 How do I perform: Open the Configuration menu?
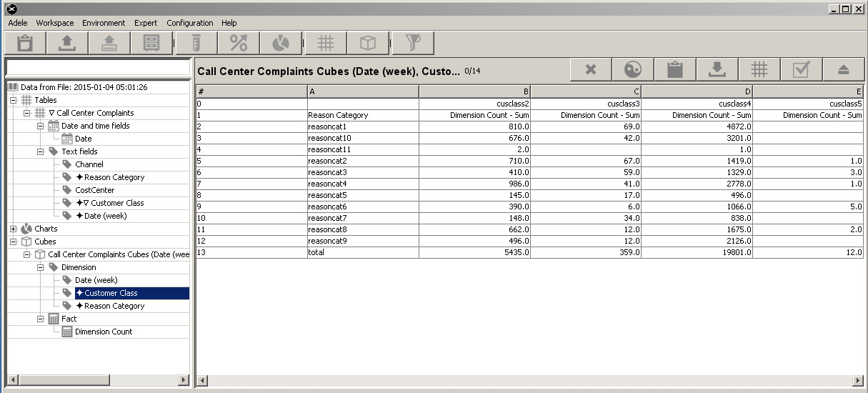click(190, 23)
